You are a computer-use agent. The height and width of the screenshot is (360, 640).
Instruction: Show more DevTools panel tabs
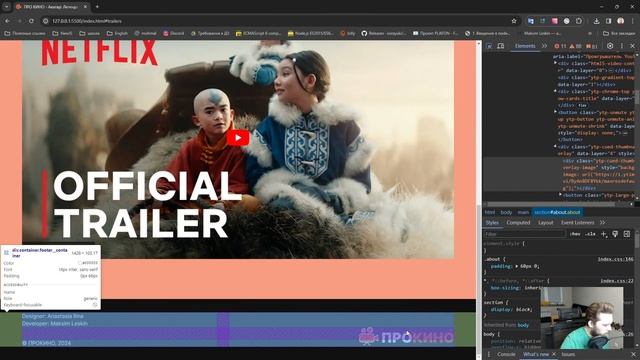[x=544, y=46]
